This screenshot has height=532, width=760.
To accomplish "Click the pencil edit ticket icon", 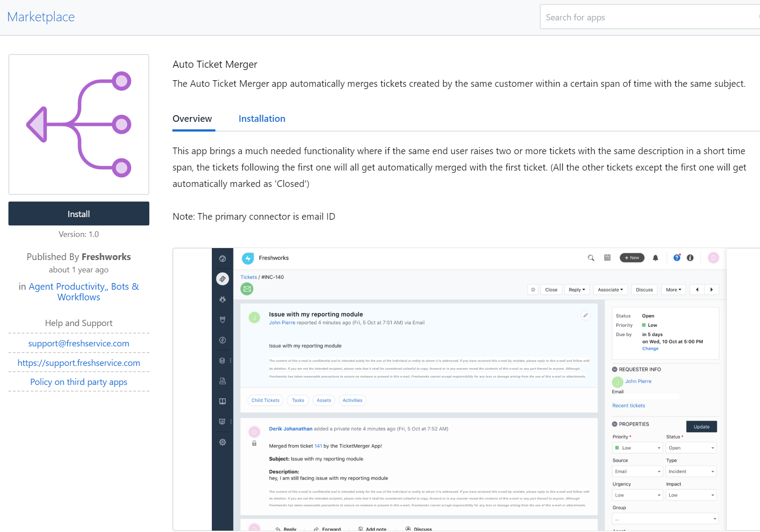I will [x=585, y=315].
